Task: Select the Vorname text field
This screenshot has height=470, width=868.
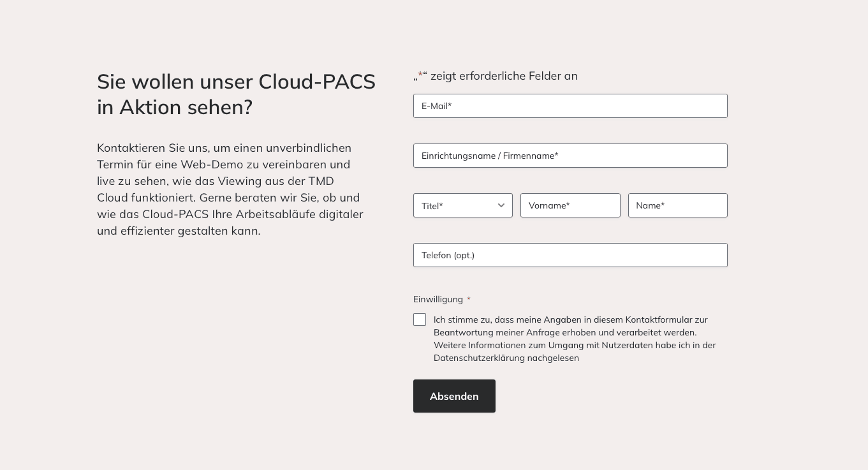Action: 570,205
